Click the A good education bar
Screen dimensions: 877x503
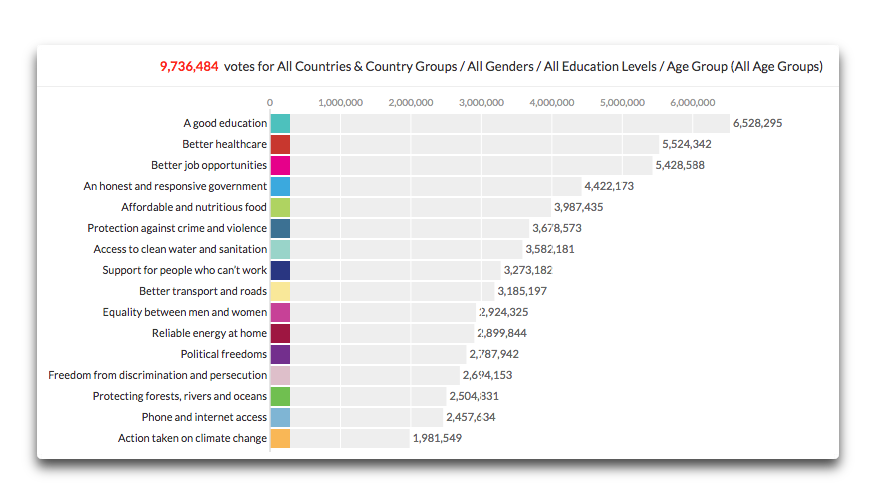[x=500, y=123]
